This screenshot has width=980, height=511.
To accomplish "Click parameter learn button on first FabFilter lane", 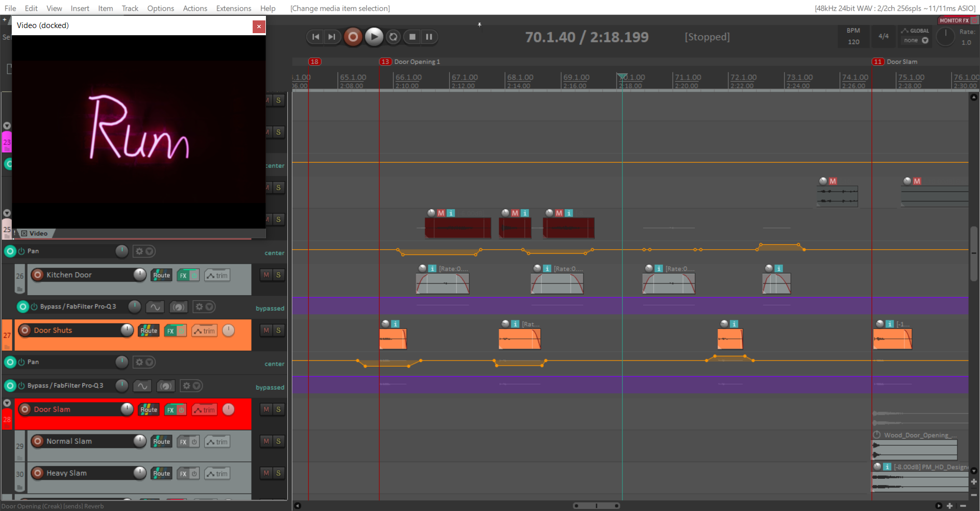I will (x=178, y=306).
